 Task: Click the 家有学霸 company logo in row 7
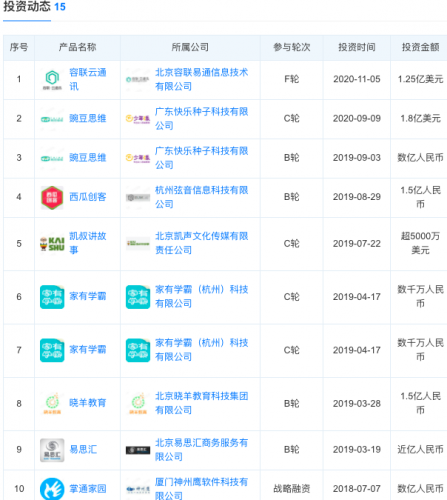(x=138, y=350)
